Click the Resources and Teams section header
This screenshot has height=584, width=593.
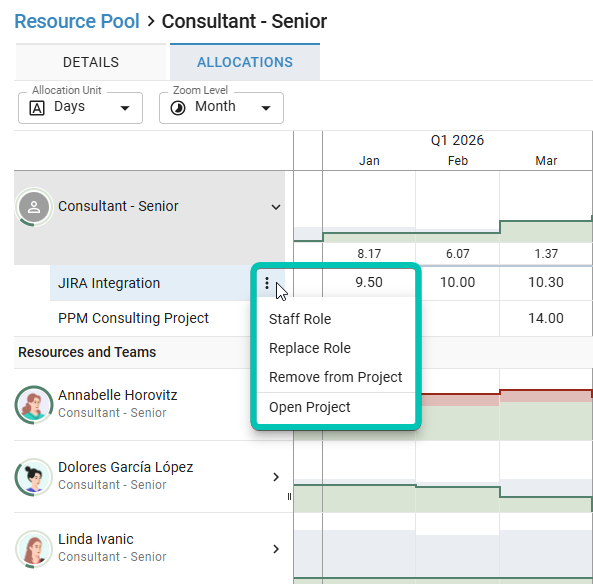tap(87, 352)
